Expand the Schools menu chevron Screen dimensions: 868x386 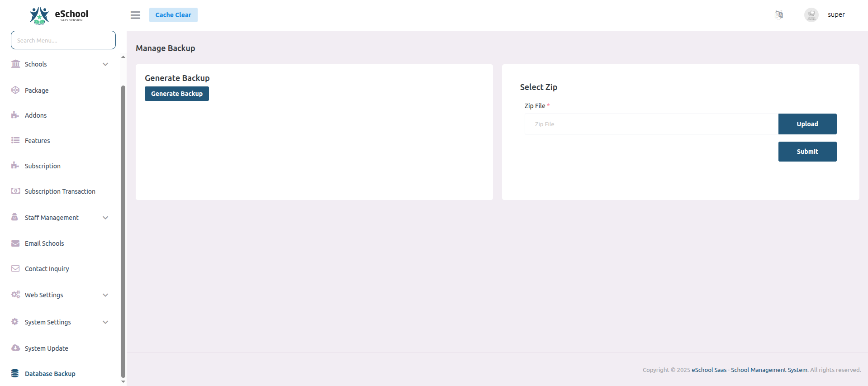(x=105, y=64)
